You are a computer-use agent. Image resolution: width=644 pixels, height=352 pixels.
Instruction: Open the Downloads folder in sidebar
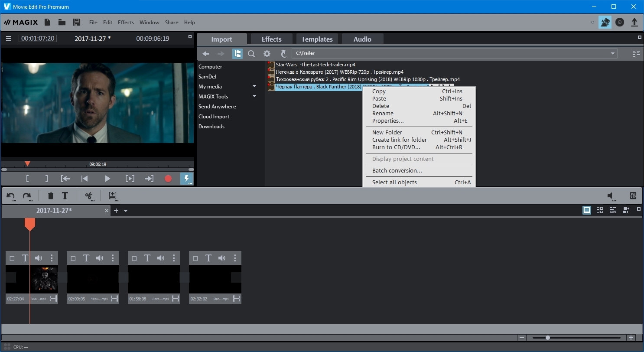pyautogui.click(x=211, y=126)
